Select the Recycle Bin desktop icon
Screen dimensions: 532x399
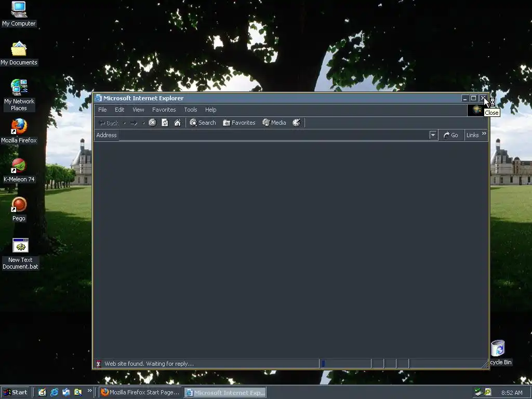(498, 352)
